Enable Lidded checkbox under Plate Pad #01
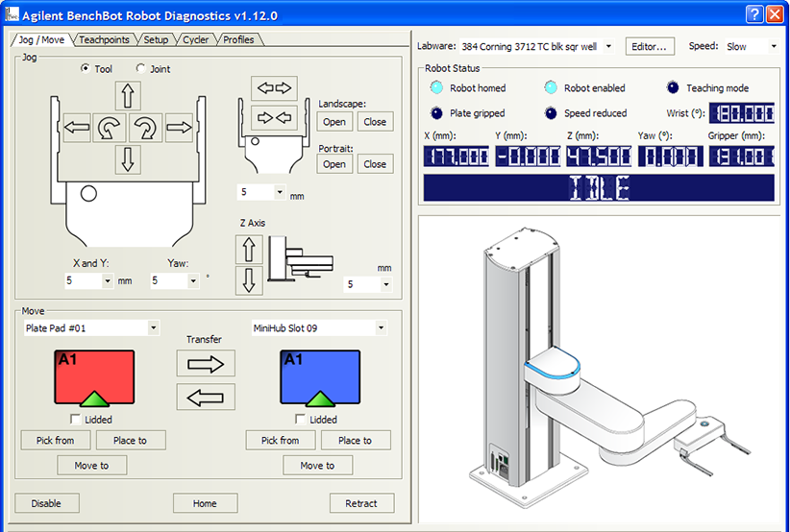The image size is (790, 532). [x=77, y=420]
